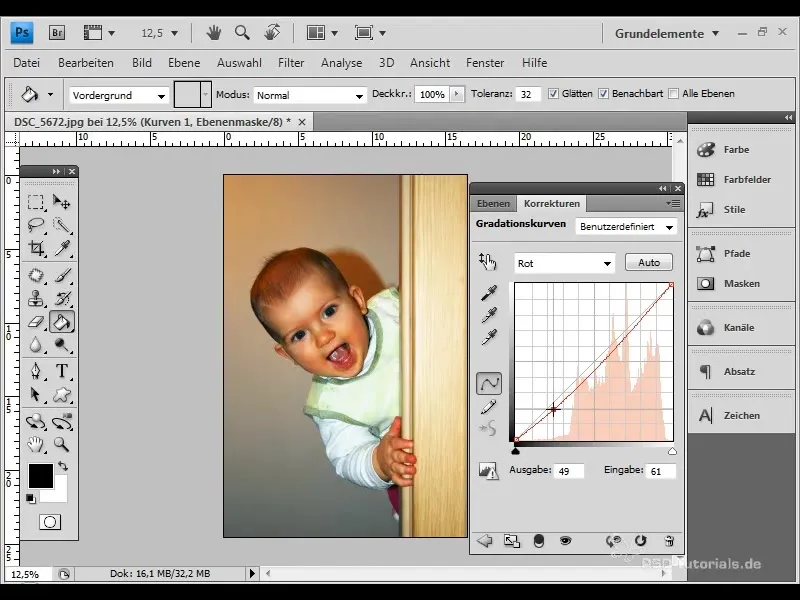Reset adjustment to defaults icon

[x=640, y=540]
